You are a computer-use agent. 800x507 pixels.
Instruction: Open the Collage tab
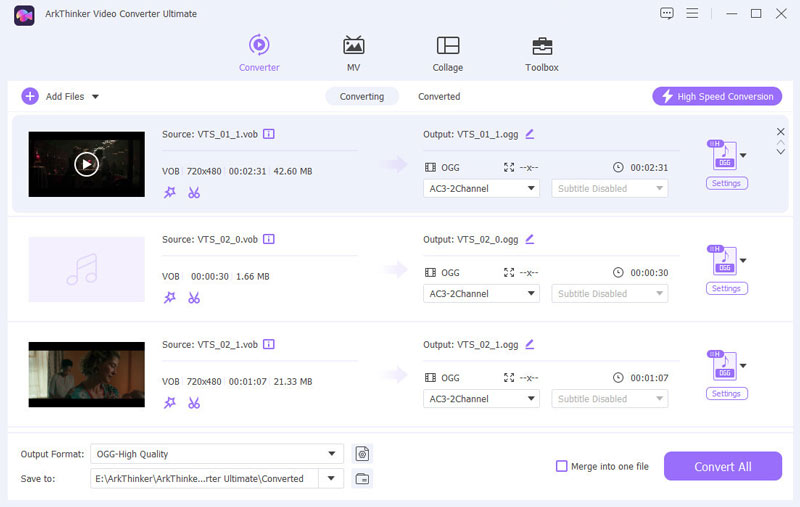447,53
